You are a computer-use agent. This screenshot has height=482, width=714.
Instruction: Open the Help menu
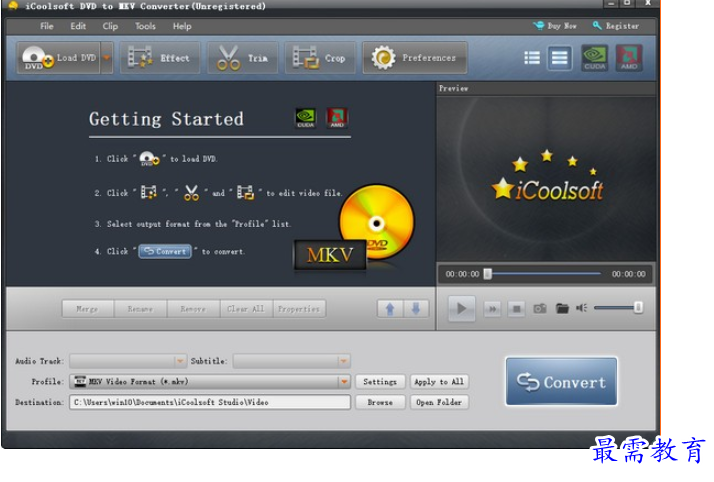click(x=182, y=26)
